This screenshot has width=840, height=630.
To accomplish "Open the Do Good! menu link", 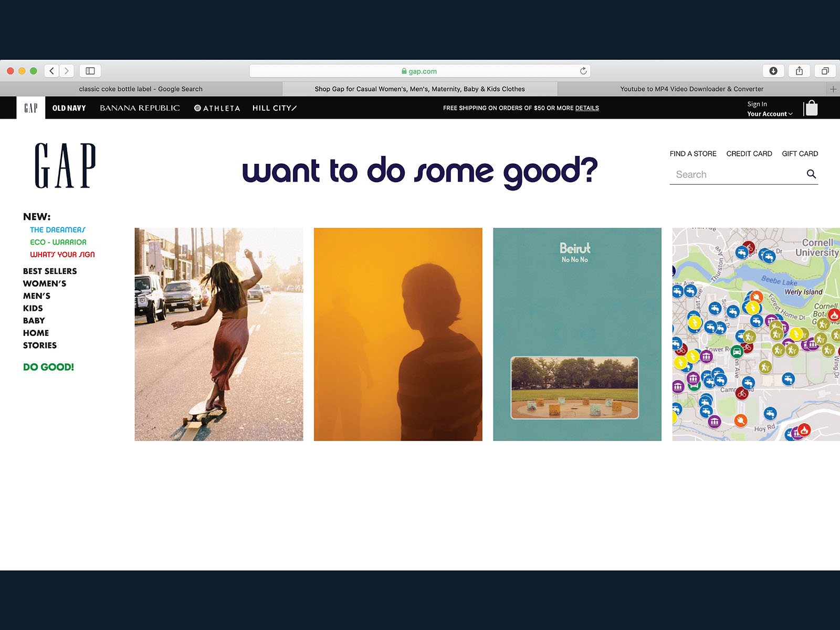I will pos(48,367).
